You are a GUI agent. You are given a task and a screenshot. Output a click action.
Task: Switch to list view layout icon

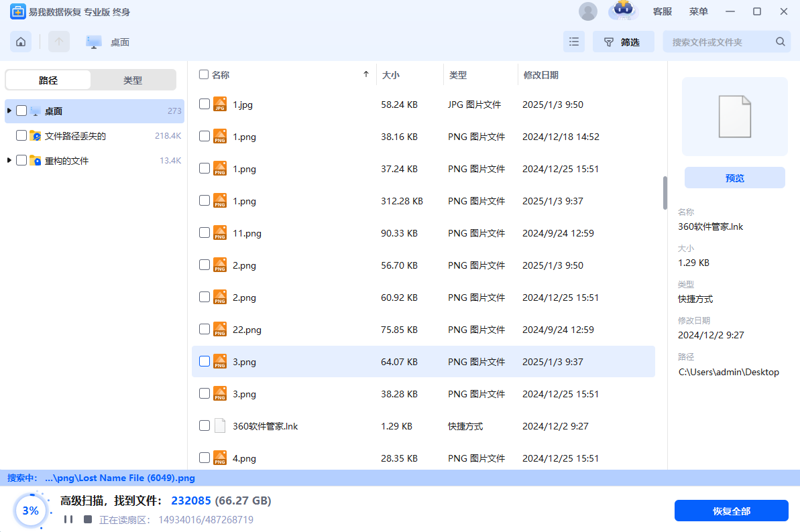(574, 42)
